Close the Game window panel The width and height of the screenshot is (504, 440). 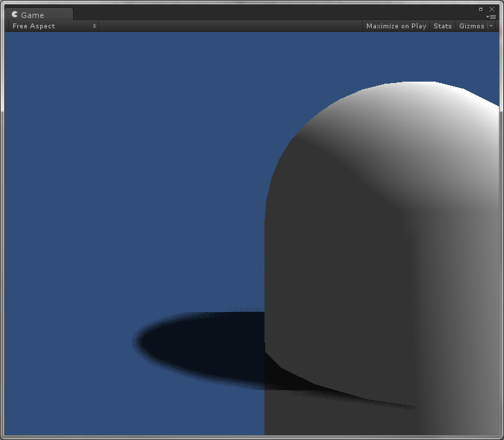pos(492,9)
